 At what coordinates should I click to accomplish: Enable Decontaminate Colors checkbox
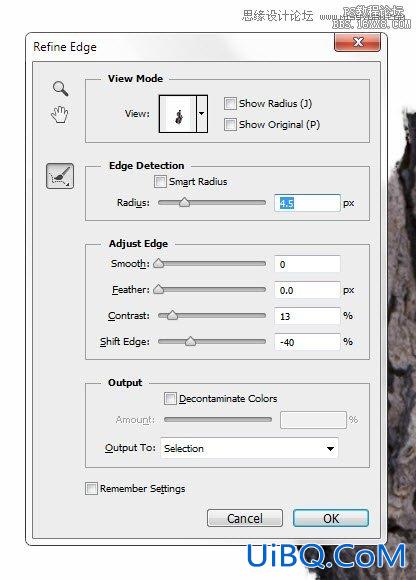click(x=170, y=398)
